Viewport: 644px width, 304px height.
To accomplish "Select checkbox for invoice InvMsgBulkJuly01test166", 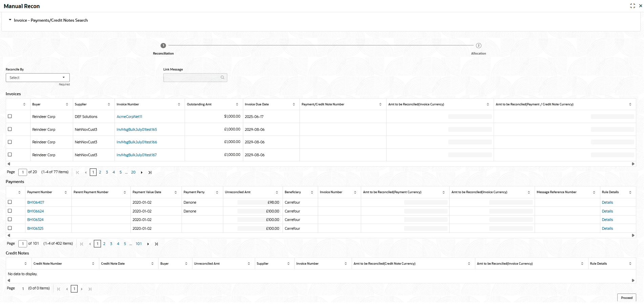I will (x=10, y=142).
